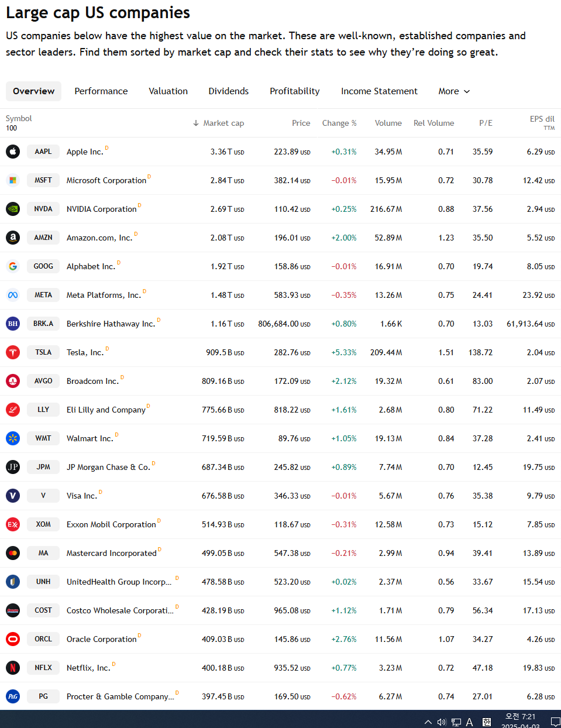Click the UnitedHealth logo icon

coord(13,582)
